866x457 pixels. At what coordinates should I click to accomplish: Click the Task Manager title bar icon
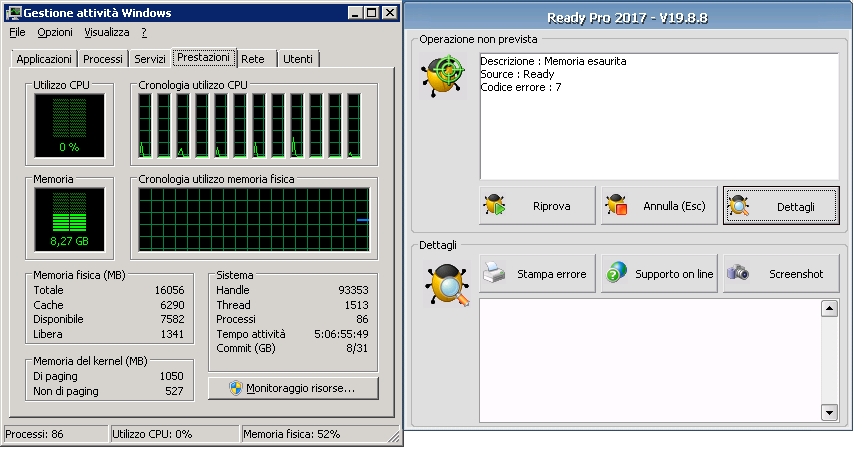tap(13, 13)
